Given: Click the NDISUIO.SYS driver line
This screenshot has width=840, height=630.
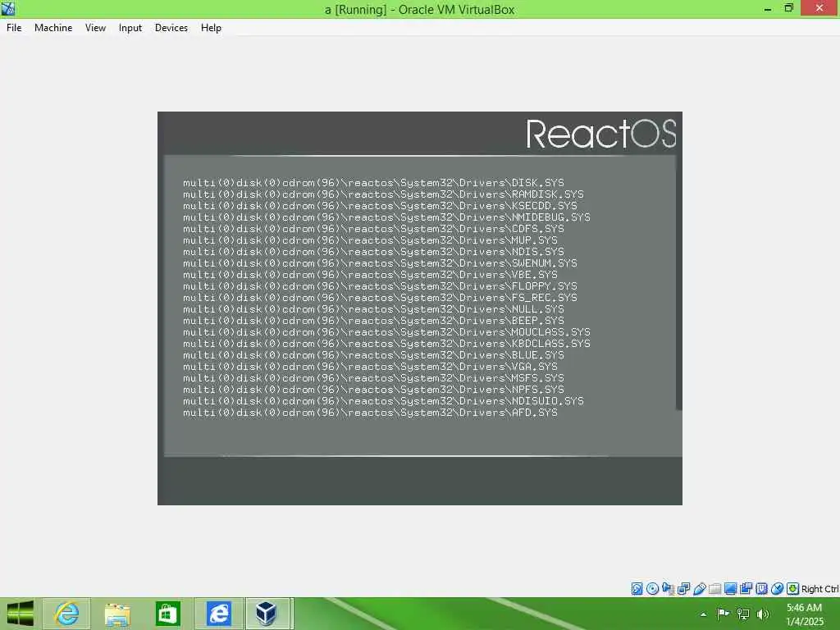Looking at the screenshot, I should (383, 401).
